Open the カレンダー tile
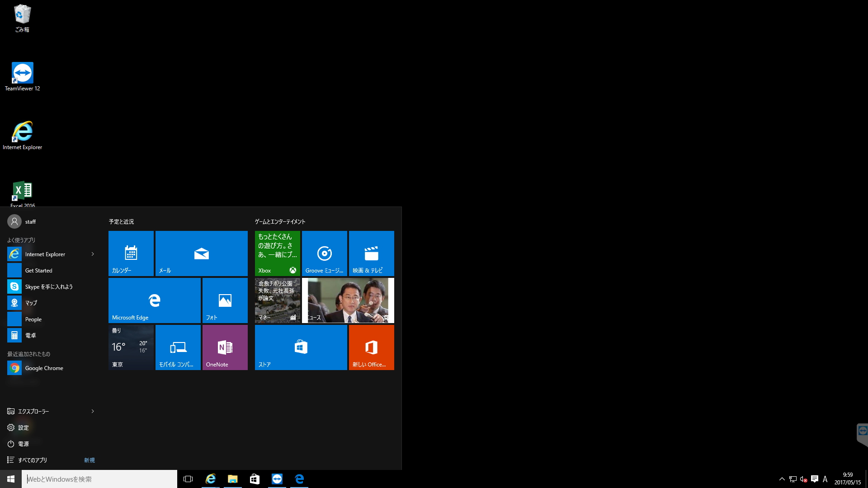Screen dimensions: 868x488 (131, 253)
